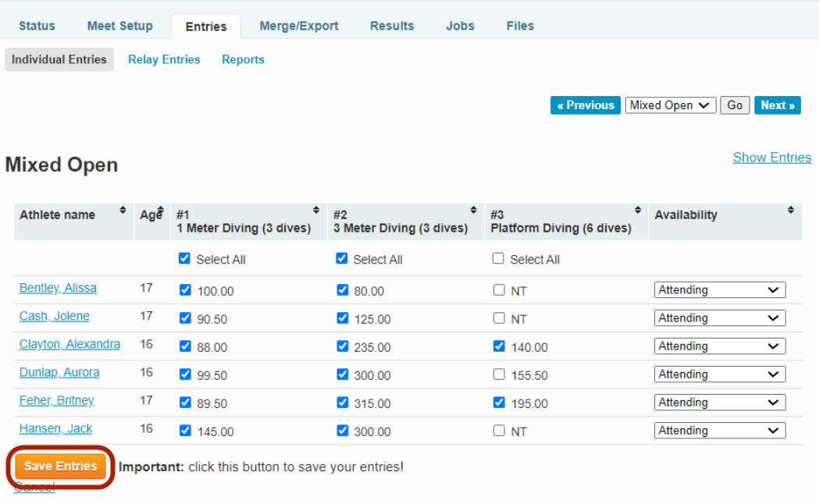Image resolution: width=819 pixels, height=504 pixels.
Task: Expand Hansen, Jack availability dropdown
Action: [719, 431]
